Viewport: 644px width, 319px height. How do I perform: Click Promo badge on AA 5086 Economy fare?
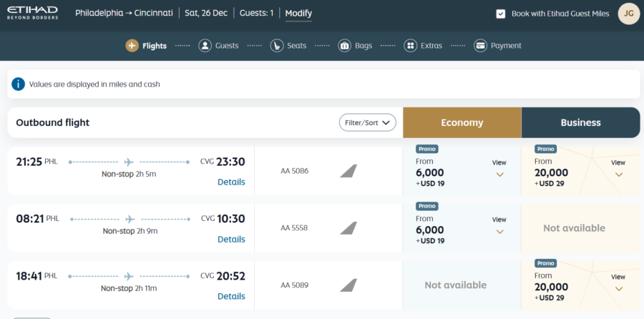pos(427,149)
